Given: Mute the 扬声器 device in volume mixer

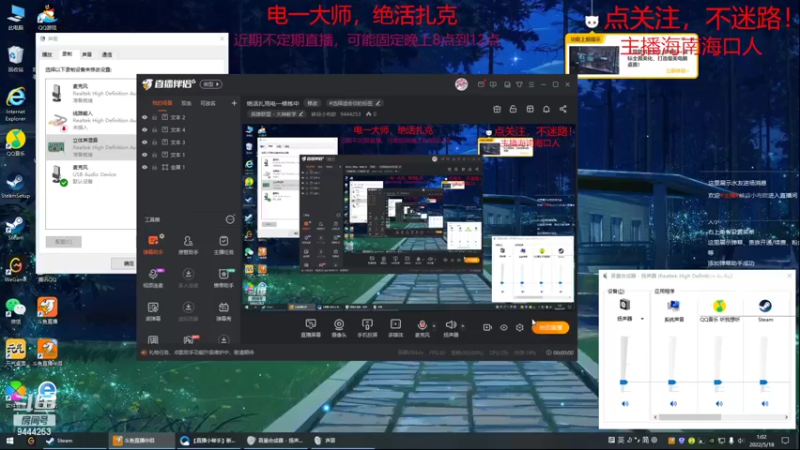Looking at the screenshot, I should [x=625, y=404].
